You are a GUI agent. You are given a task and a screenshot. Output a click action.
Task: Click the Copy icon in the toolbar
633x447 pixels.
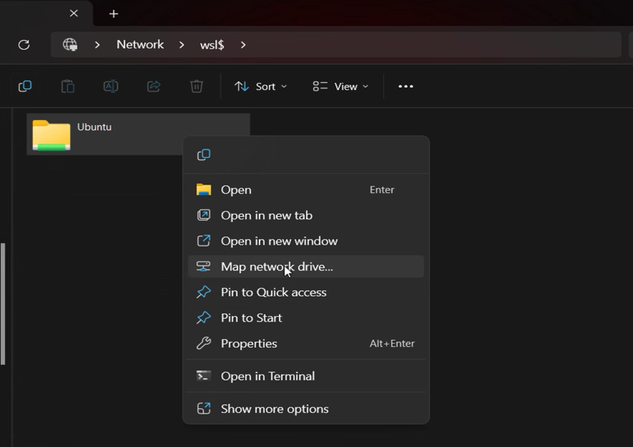[25, 87]
